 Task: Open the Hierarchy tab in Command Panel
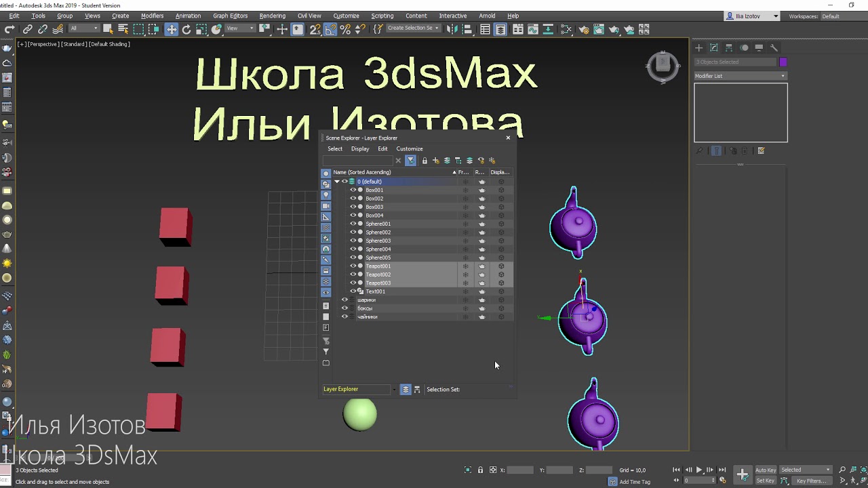729,47
